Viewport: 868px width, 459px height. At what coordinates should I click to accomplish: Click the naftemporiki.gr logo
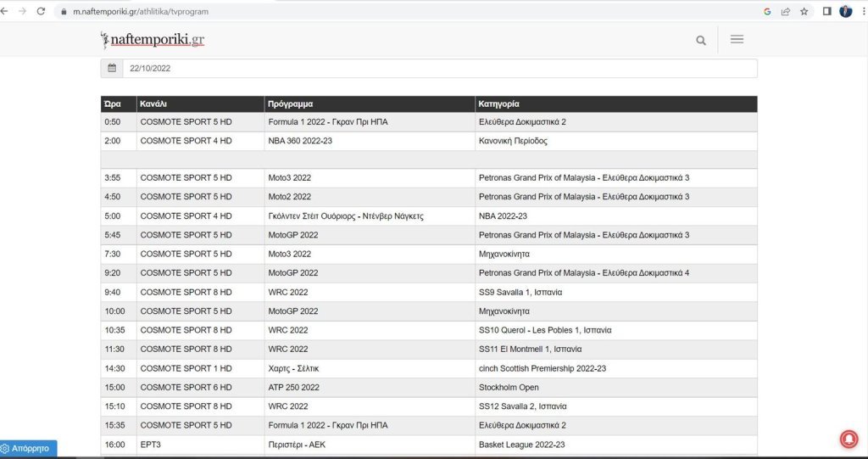(153, 39)
